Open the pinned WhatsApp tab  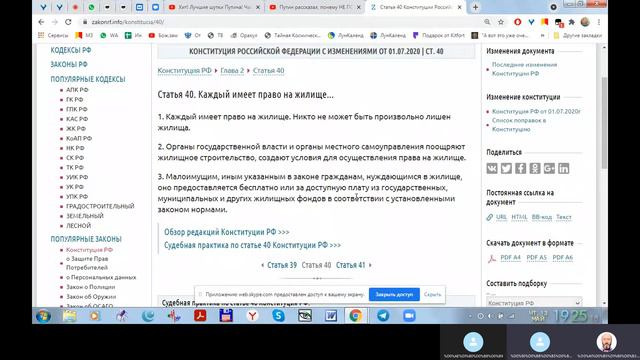coord(91,7)
